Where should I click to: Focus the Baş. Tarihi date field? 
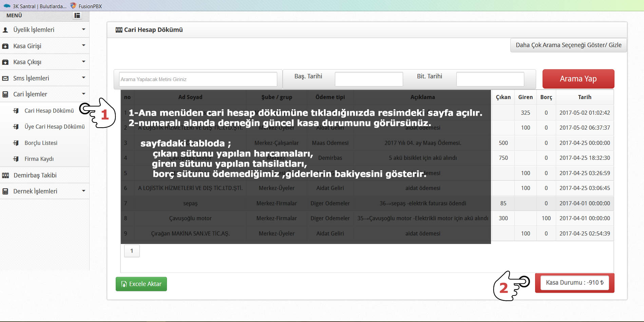coord(368,79)
